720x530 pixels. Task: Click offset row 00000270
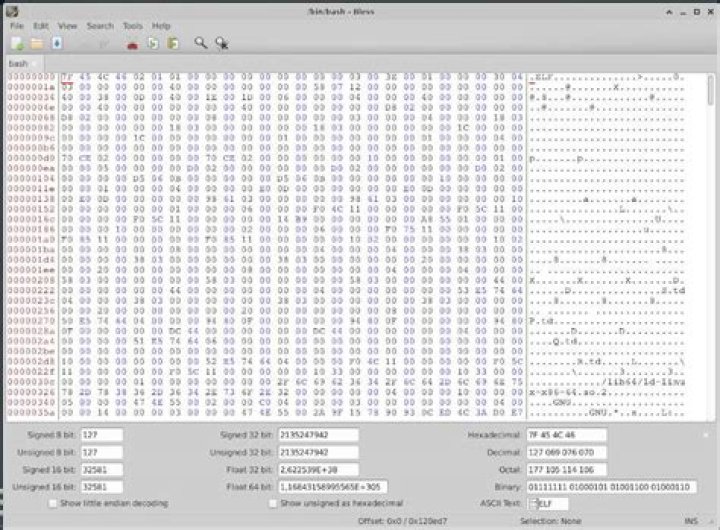(31, 321)
